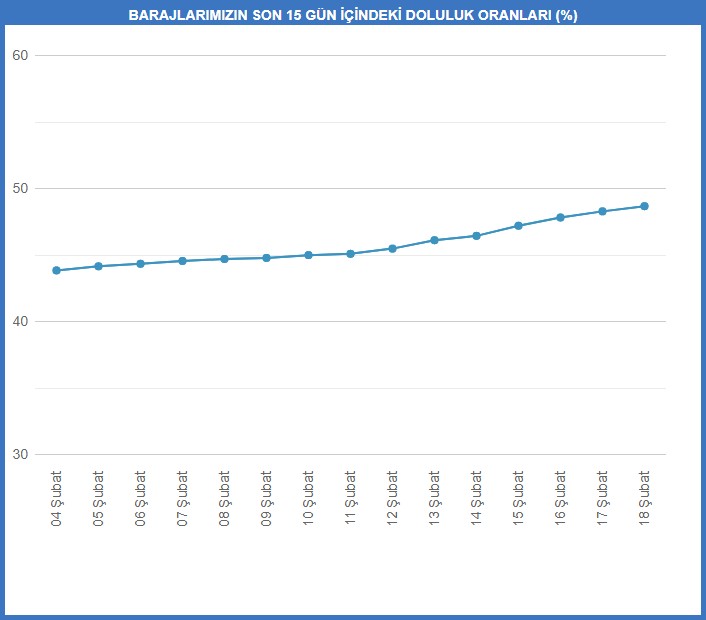Screen dimensions: 706x620
Task: Click the 12 Şubat data marker
Action: click(392, 248)
